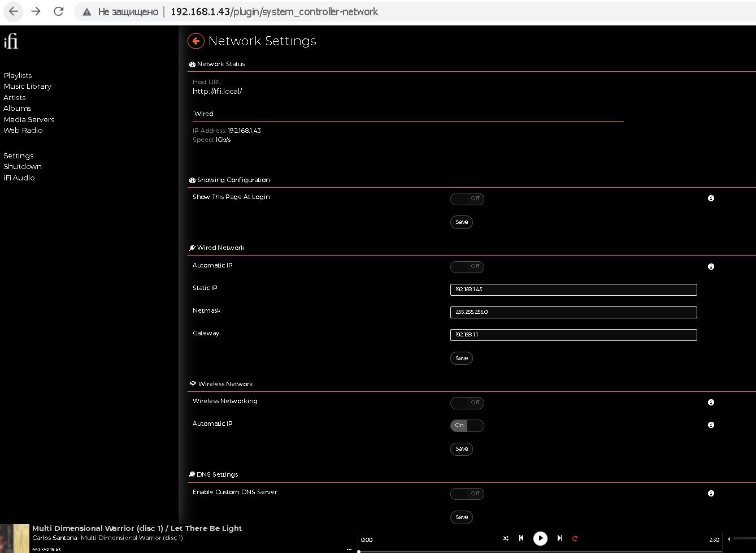Toggle Show This Page At Login switch
756x553 pixels.
coord(467,198)
